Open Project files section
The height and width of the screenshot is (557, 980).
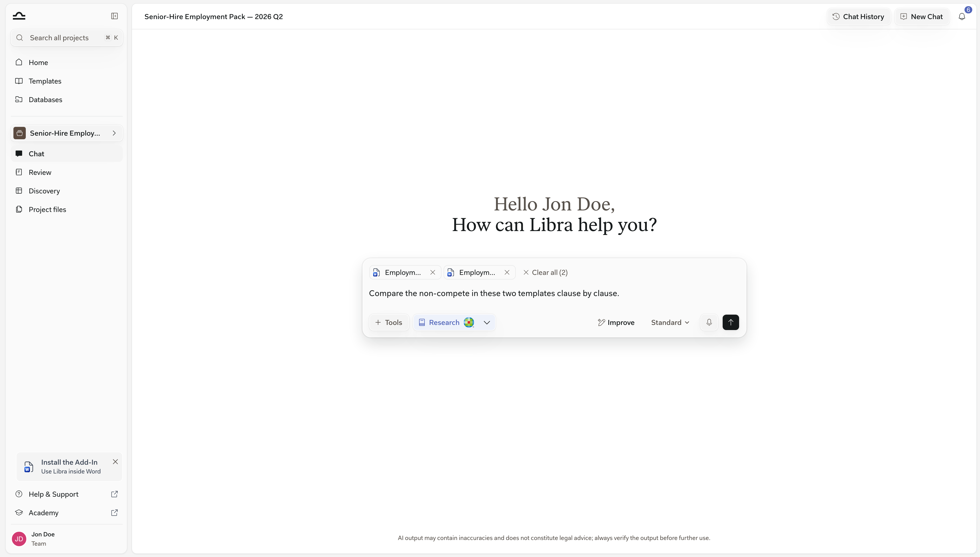click(67, 209)
